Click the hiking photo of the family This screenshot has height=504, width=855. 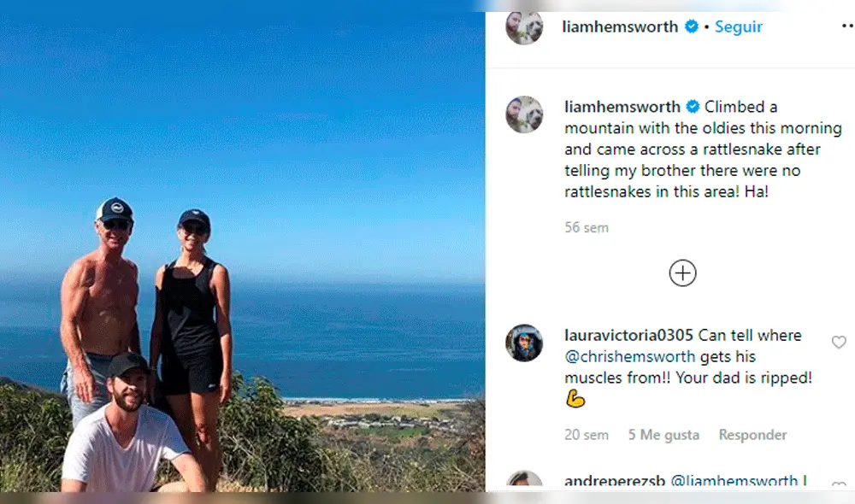coord(243,252)
